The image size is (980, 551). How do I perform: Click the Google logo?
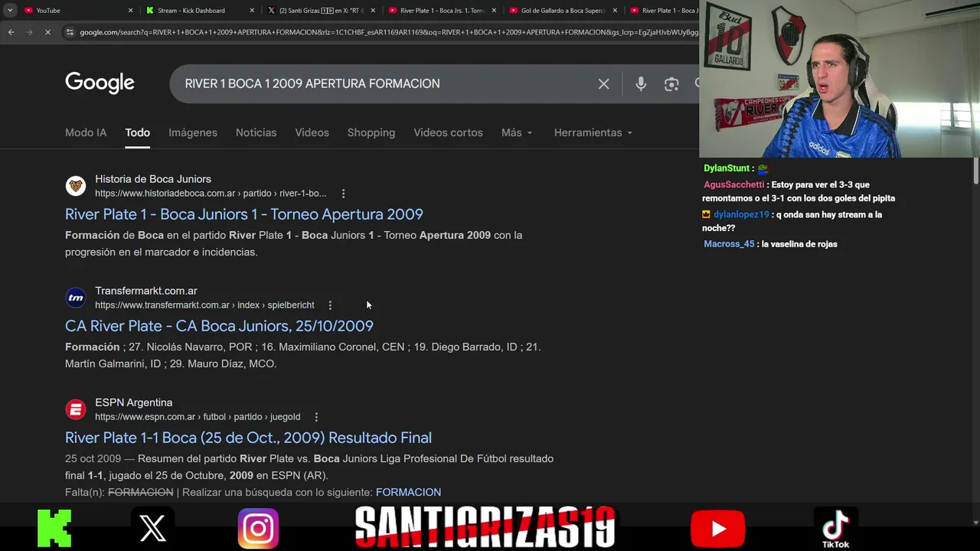[x=100, y=83]
